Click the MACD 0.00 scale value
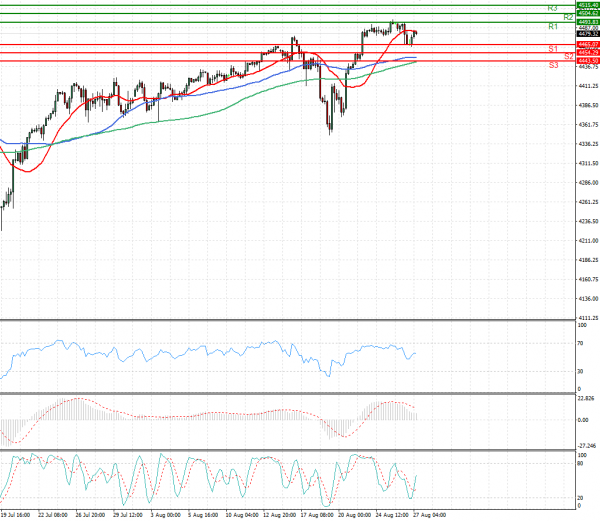Screen dimensions: 600x521 pos(583,420)
